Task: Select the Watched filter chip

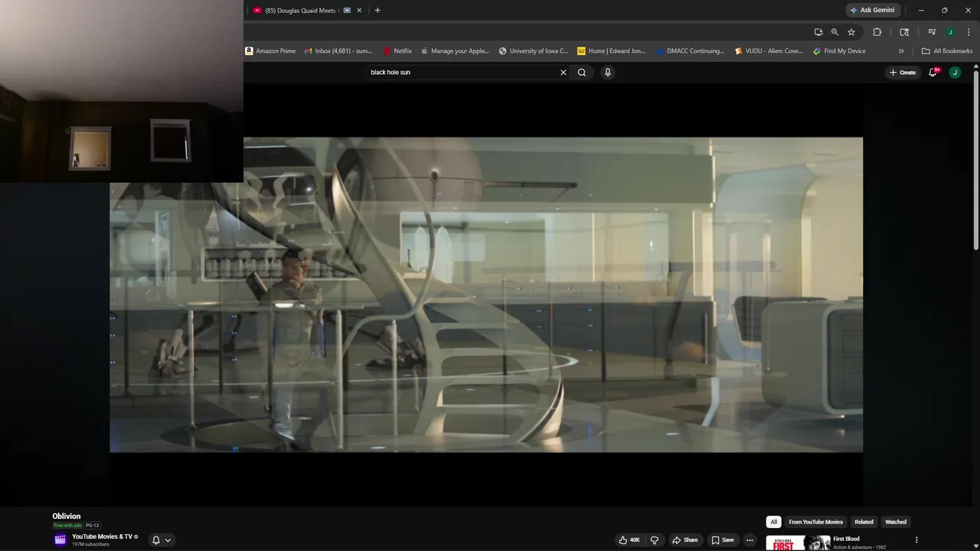Action: 896,522
